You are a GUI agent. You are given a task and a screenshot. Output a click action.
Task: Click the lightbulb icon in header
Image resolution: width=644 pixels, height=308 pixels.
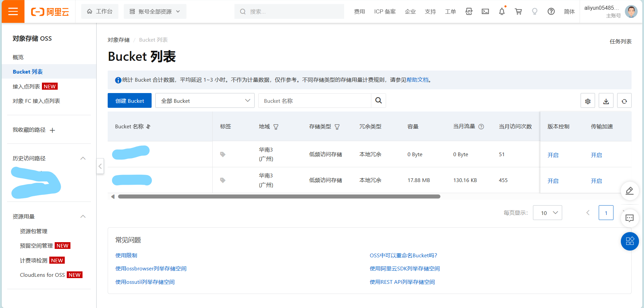535,11
